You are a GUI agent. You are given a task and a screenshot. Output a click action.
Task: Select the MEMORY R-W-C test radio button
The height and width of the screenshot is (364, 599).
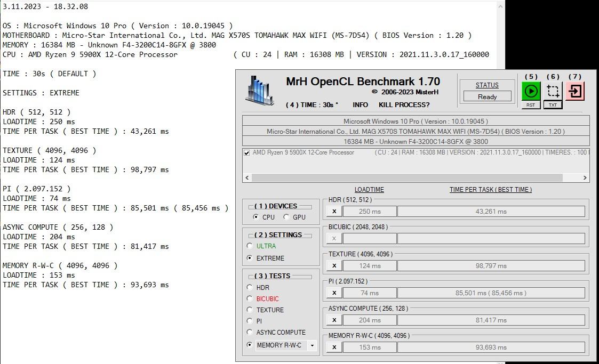click(250, 344)
